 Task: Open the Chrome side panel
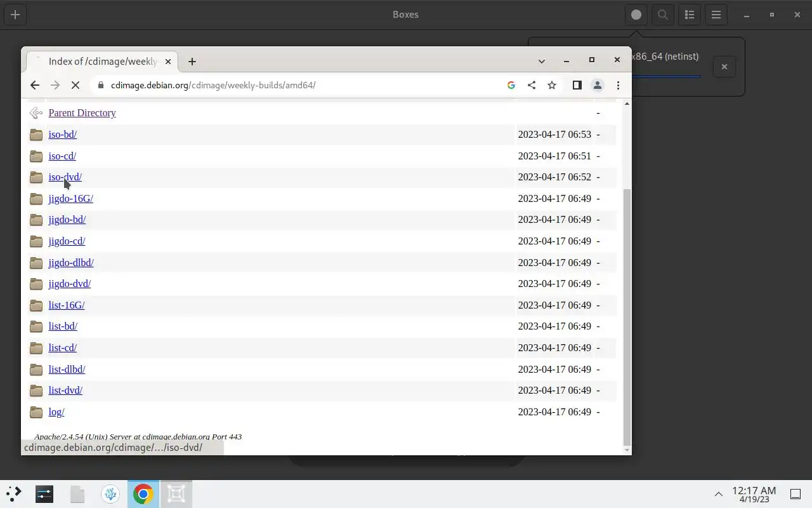coord(577,85)
